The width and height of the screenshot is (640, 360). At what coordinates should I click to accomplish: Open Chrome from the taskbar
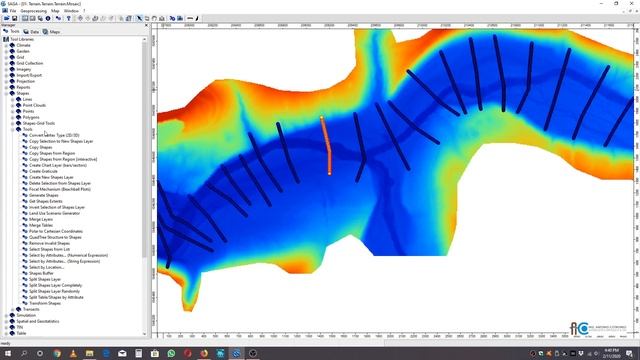tap(57, 353)
